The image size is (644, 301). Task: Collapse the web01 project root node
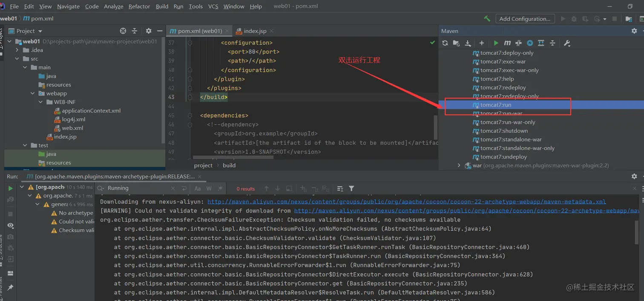pos(10,41)
